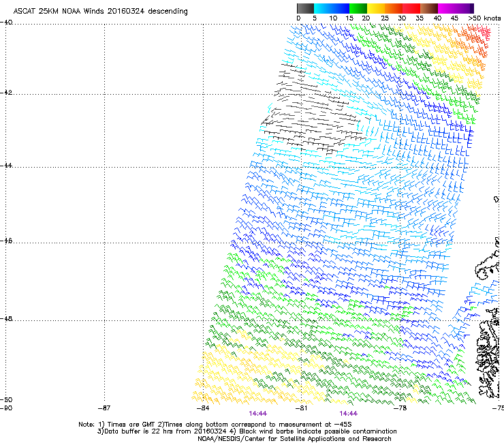Image resolution: width=504 pixels, height=443 pixels.
Task: Click the '>50 knots' legend label
Action: [484, 18]
